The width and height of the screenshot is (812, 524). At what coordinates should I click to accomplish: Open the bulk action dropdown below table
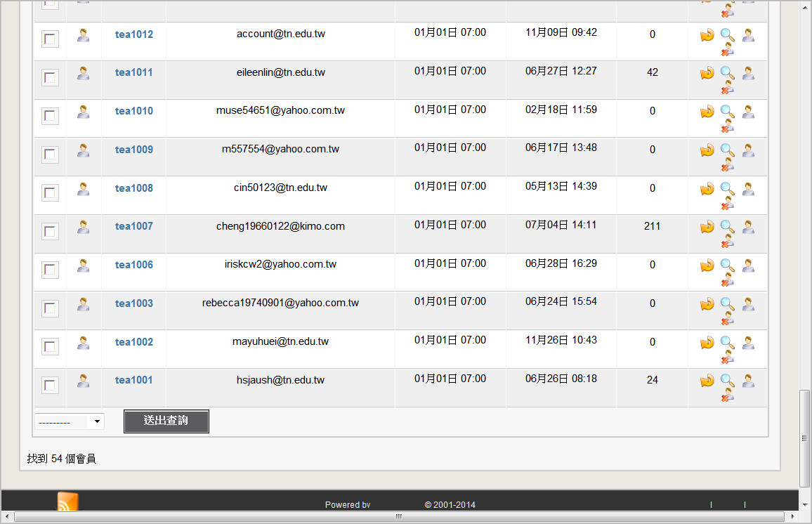click(x=70, y=421)
